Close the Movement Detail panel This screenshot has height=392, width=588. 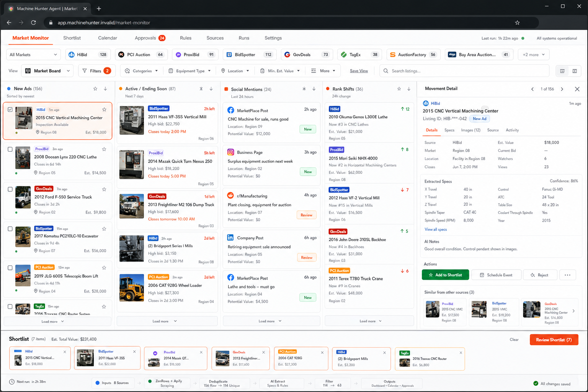[577, 89]
